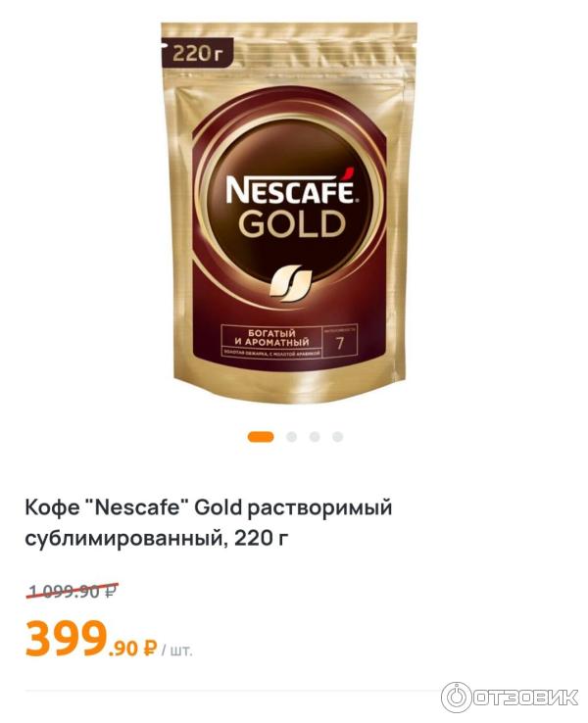
Task: Open the 'Кофе "Nescafe" Gold растворимый' title
Action: [209, 508]
